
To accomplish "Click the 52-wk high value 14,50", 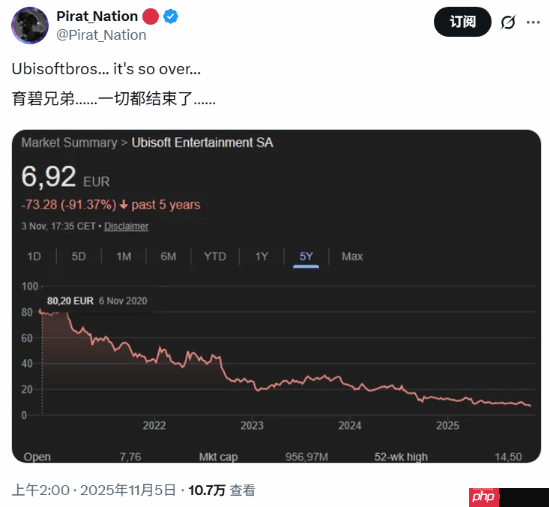I will (x=508, y=457).
